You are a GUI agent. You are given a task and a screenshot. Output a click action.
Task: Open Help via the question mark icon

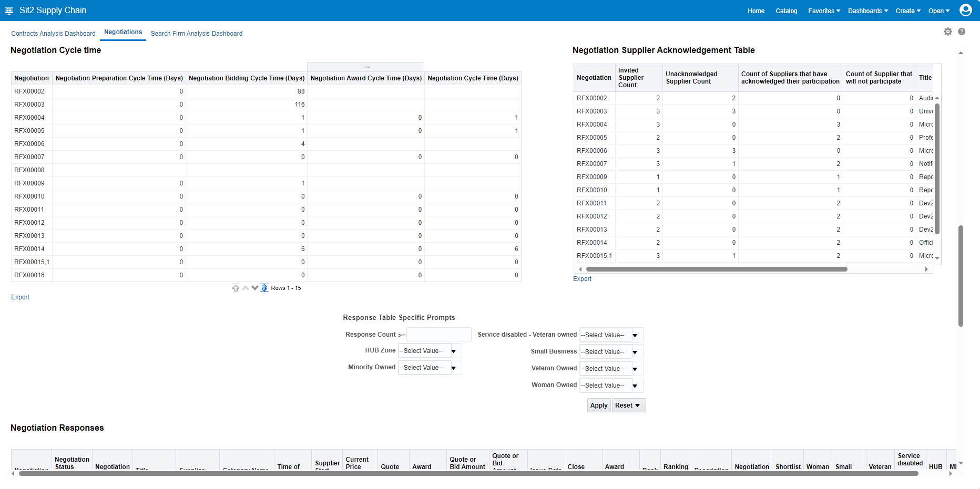(x=962, y=32)
